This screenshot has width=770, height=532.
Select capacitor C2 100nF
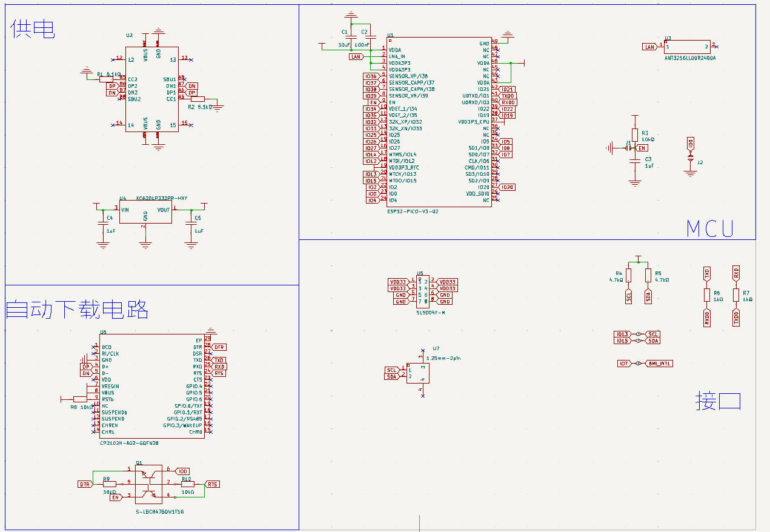[370, 37]
